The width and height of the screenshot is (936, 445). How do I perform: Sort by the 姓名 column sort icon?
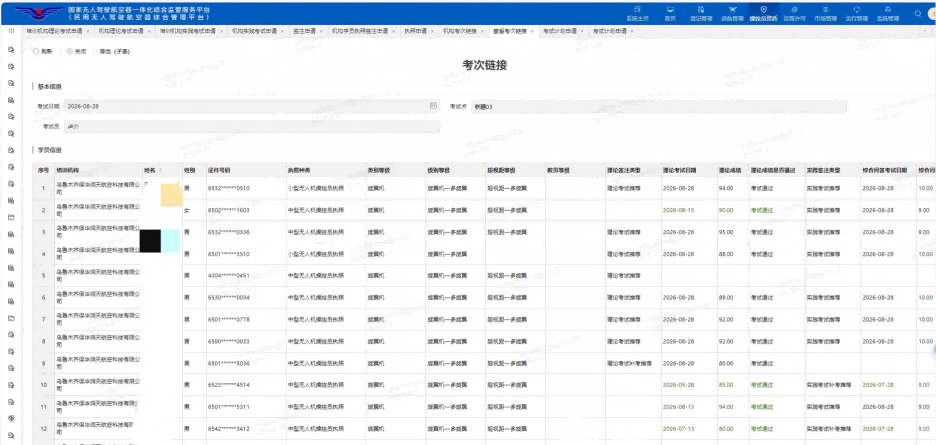click(160, 170)
